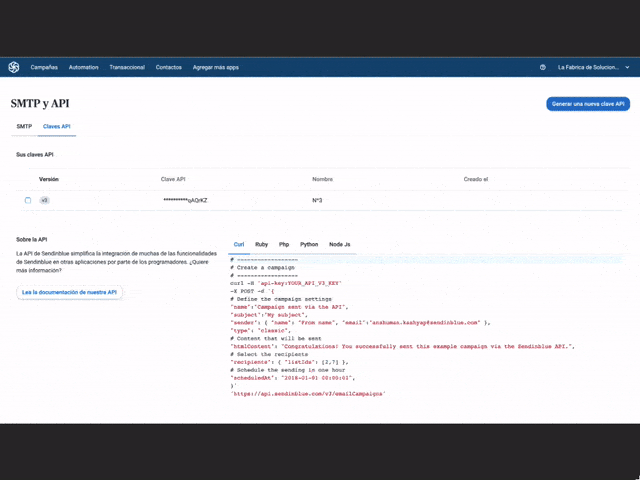The image size is (640, 480).
Task: Select the Ruby code tab
Action: (261, 244)
